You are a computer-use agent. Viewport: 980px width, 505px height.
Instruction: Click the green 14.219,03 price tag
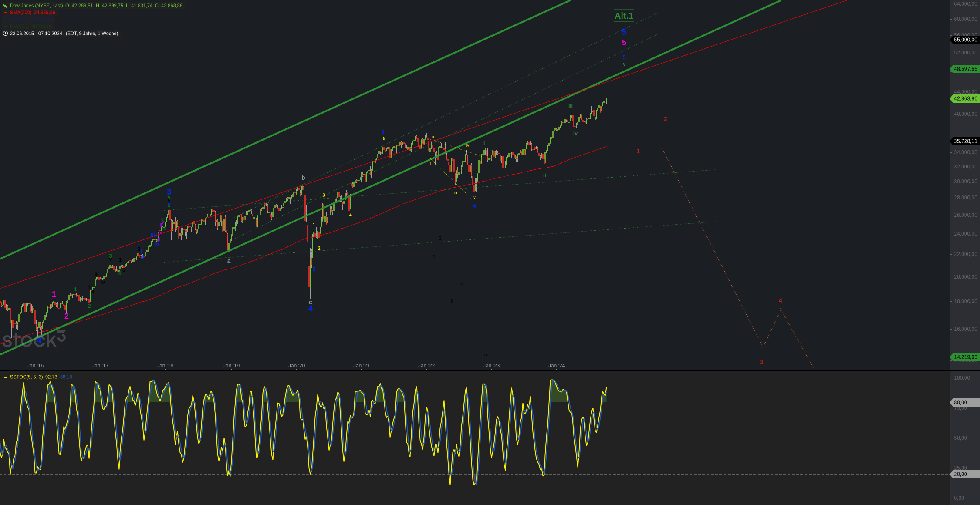(965, 357)
